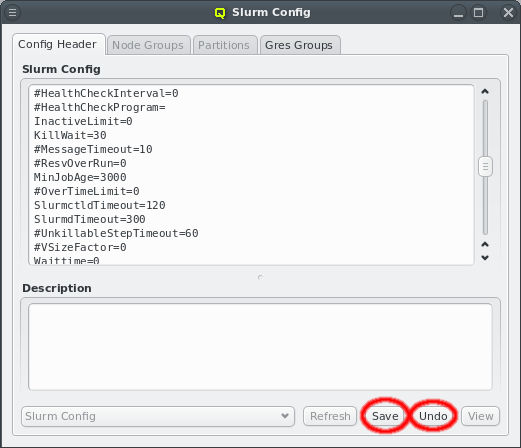Switch to the Gres Groups tab
521x448 pixels.
coord(299,45)
